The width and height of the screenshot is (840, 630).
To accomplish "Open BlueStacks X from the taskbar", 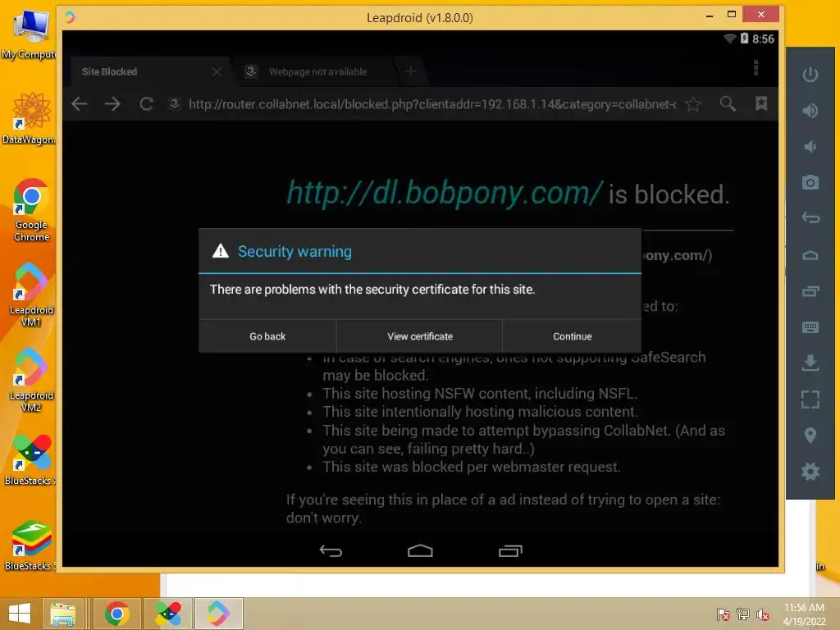I will 168,614.
